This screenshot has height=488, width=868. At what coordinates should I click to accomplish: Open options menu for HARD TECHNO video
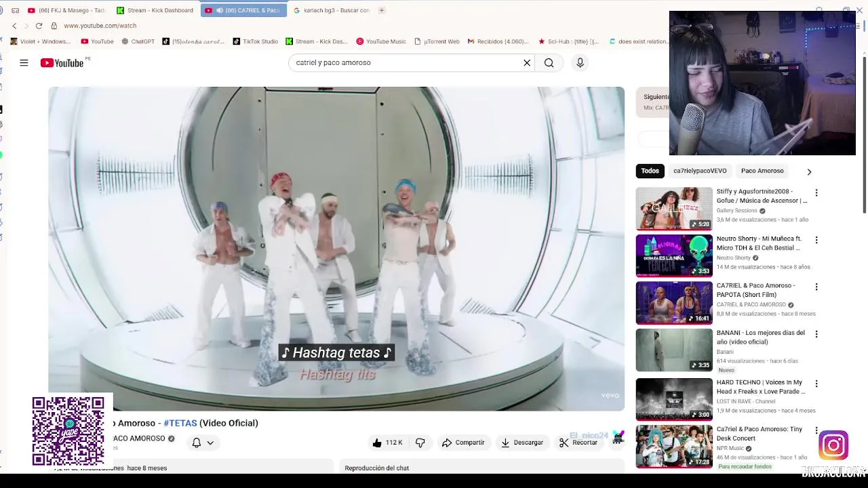(816, 384)
